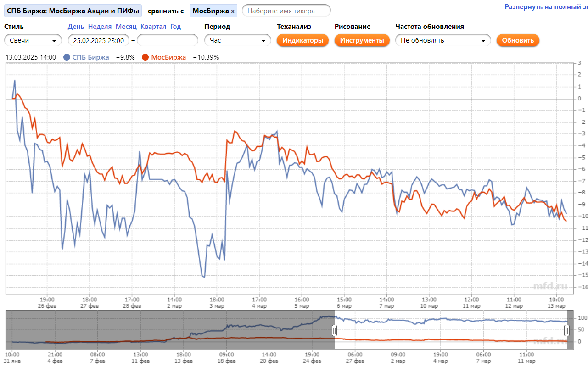Select the Месяц range link
The height and width of the screenshot is (372, 588).
click(126, 27)
